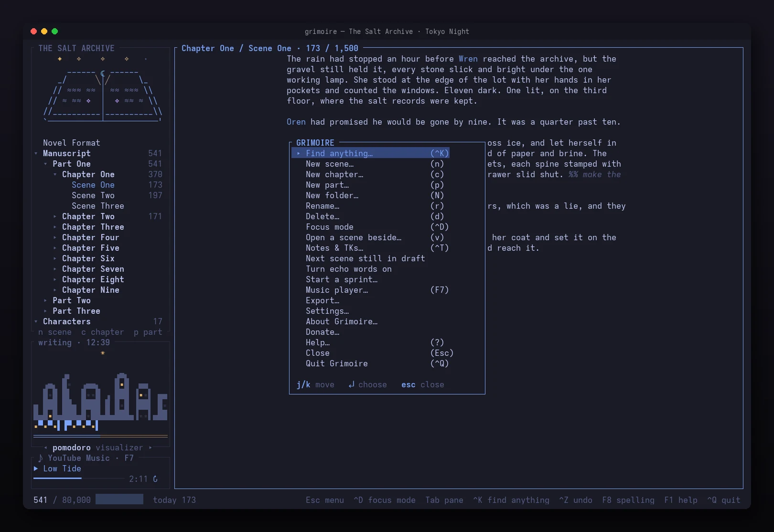Open Scene Two in the tree

(93, 195)
